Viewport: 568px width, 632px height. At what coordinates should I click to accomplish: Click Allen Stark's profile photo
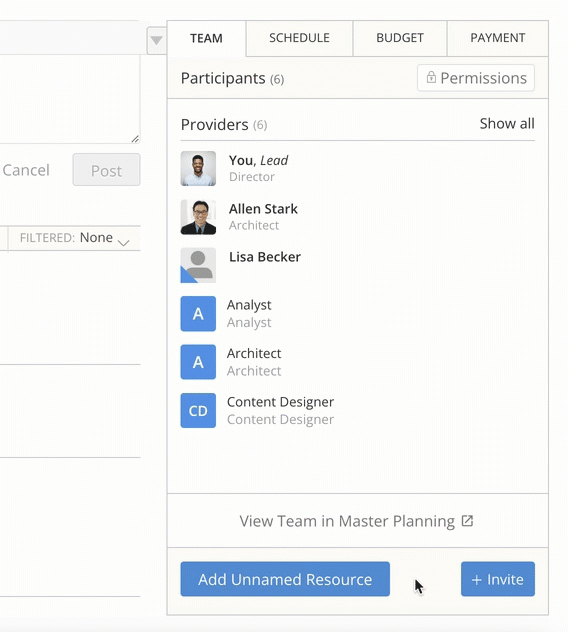point(198,217)
